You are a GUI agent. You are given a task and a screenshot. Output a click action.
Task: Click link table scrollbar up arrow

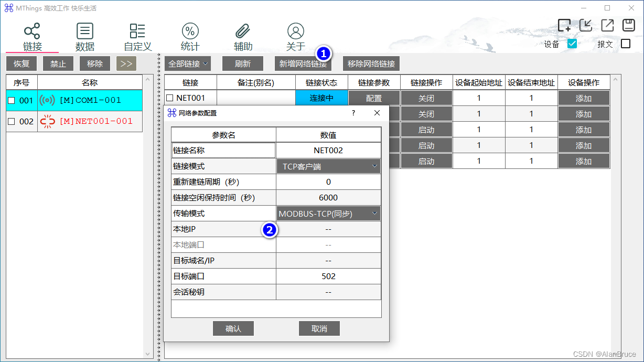click(616, 79)
